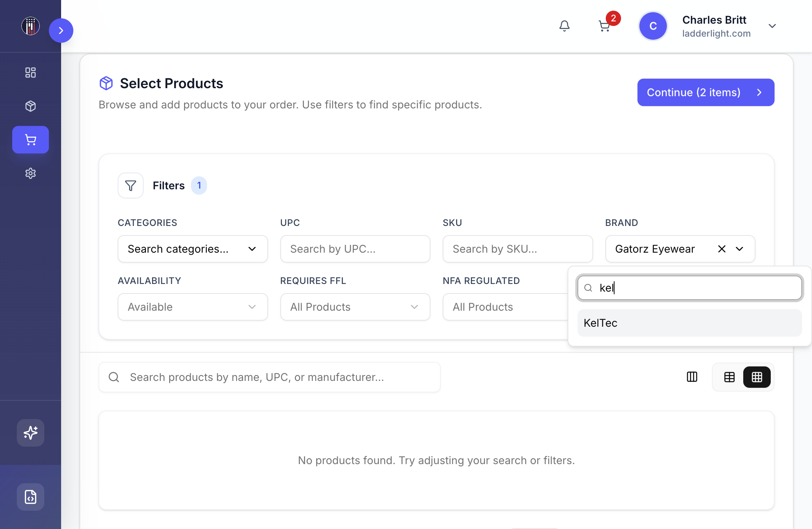The width and height of the screenshot is (812, 529).
Task: Expand the user account menu chevron
Action: point(772,26)
